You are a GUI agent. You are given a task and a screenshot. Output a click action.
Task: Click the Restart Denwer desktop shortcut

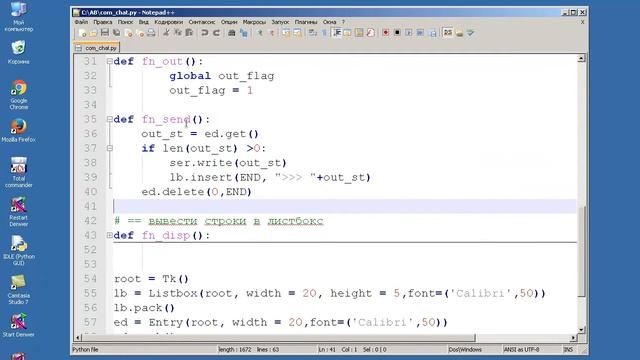click(x=18, y=211)
